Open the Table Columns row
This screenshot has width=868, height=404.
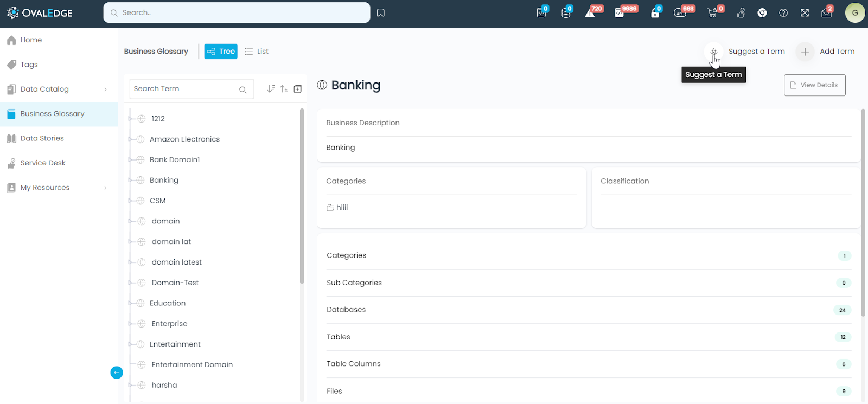coord(589,364)
